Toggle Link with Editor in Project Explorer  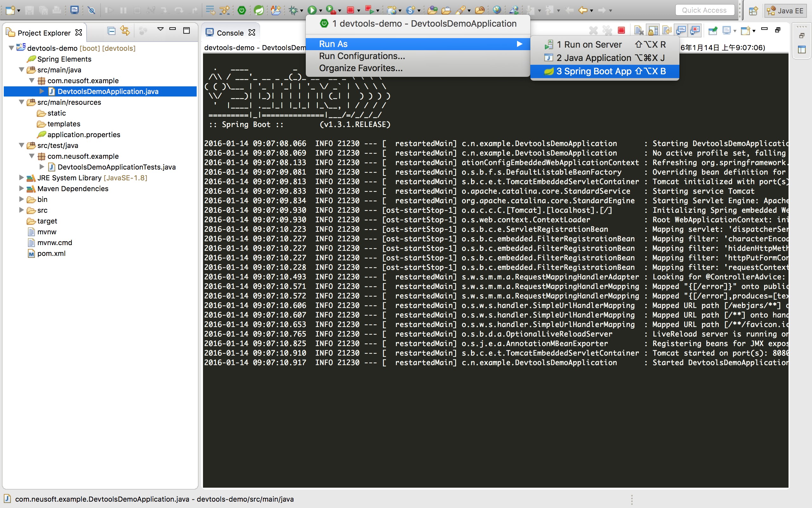[125, 31]
